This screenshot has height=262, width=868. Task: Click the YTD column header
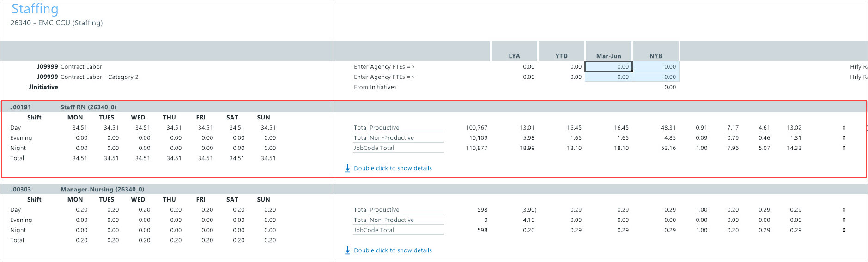[x=561, y=56]
